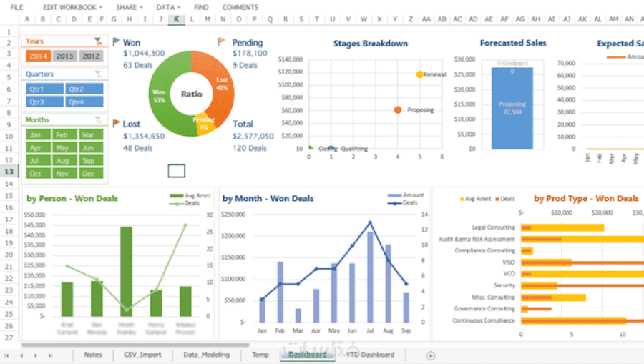The width and height of the screenshot is (644, 364).
Task: Select row 13 header
Action: point(9,172)
